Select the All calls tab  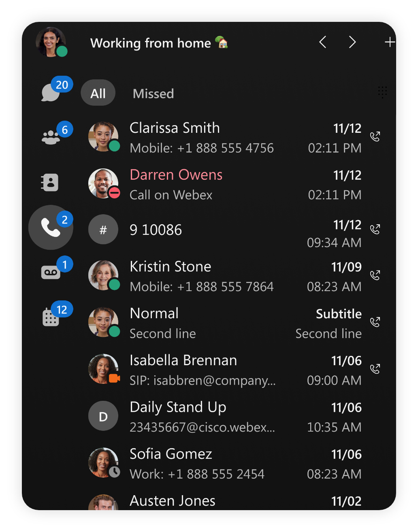click(x=98, y=93)
